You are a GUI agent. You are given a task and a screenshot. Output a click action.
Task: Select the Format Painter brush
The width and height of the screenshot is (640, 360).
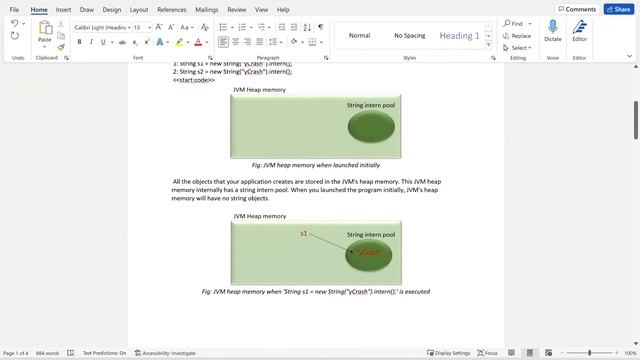61,47
